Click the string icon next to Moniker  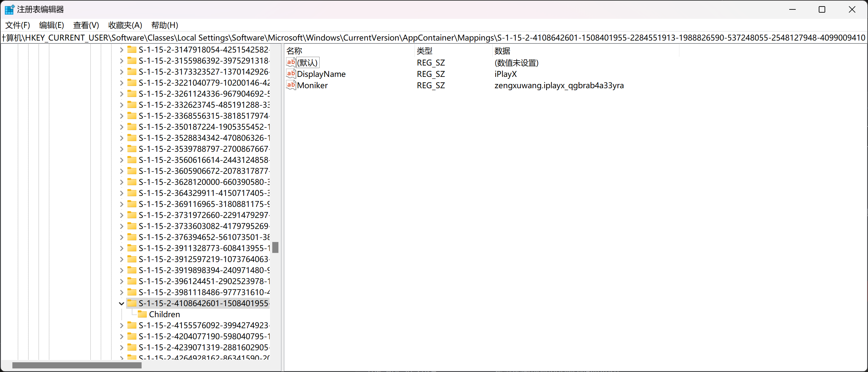(291, 85)
